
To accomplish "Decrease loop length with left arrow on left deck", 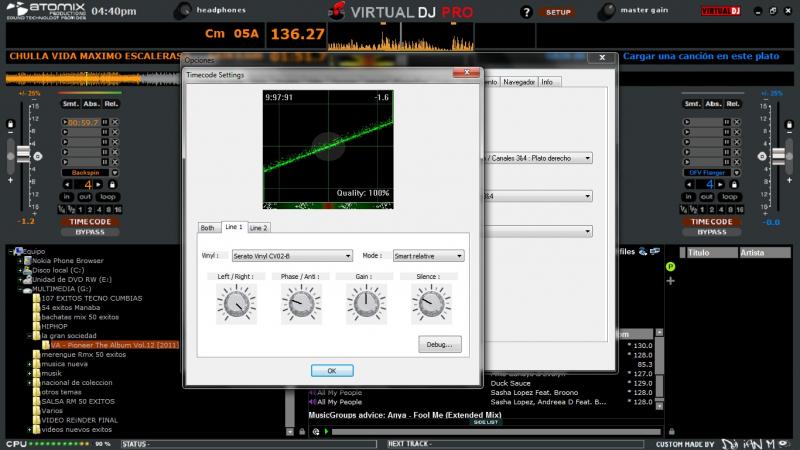I will pos(67,185).
